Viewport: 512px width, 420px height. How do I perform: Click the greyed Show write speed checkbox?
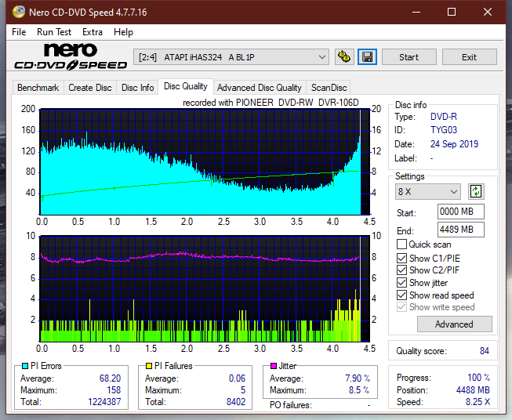pos(401,307)
